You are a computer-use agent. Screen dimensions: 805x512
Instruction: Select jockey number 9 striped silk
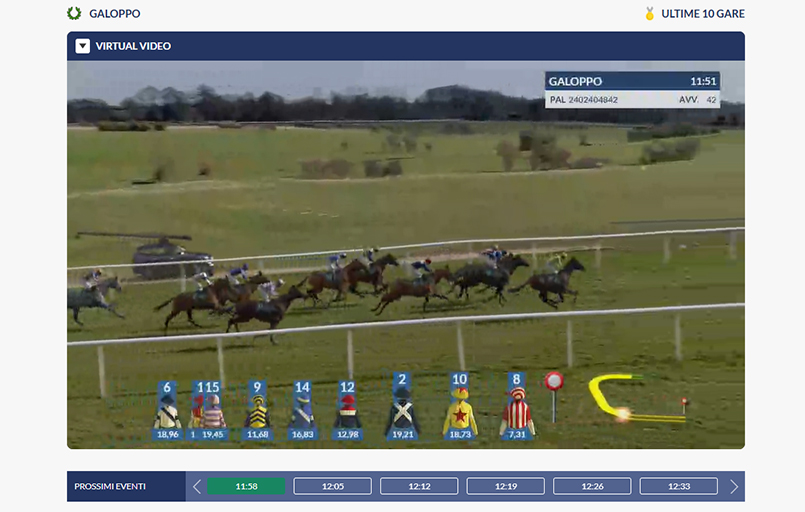point(257,411)
